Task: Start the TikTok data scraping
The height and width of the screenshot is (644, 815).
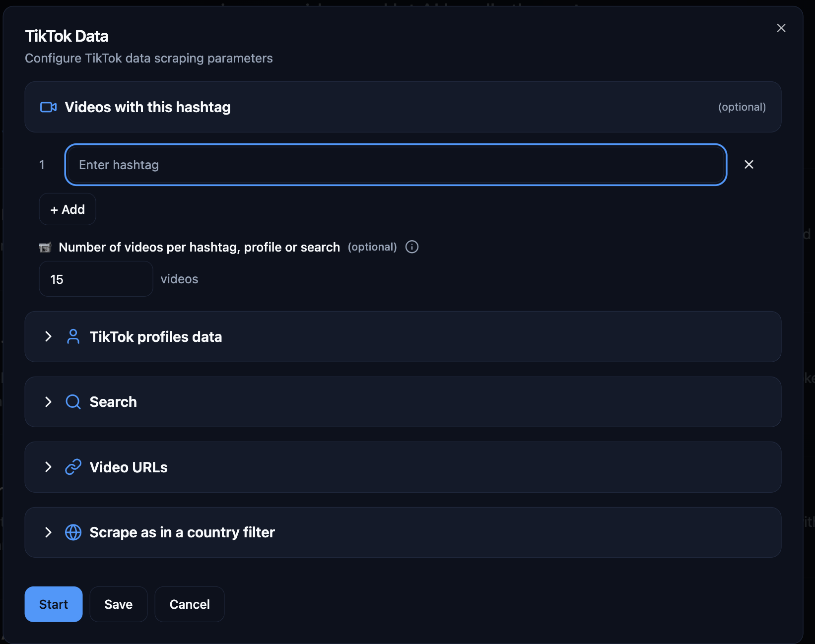Action: point(53,604)
